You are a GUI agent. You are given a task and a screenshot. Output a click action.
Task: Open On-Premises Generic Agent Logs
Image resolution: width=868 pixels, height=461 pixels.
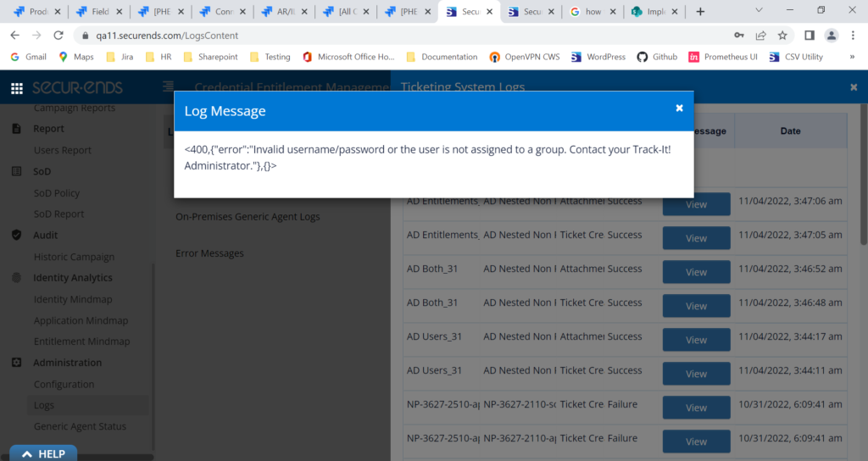point(248,216)
